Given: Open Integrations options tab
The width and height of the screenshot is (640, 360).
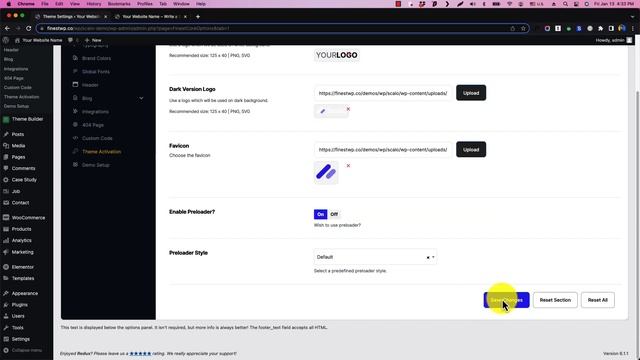Looking at the screenshot, I should [95, 112].
